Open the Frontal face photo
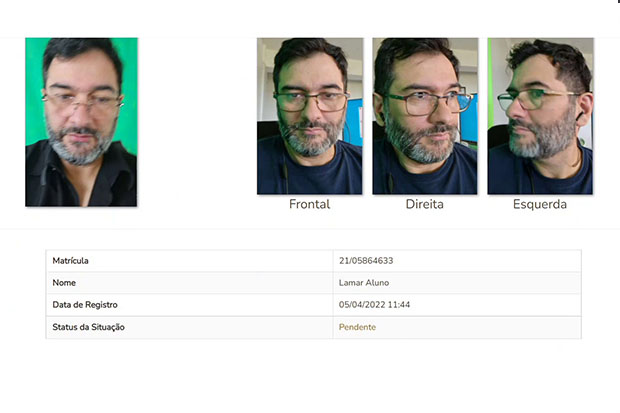 click(x=310, y=116)
